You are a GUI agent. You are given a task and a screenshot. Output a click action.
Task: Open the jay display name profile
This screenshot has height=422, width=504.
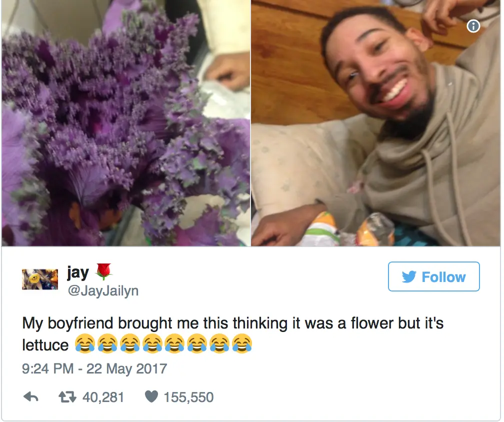click(78, 273)
